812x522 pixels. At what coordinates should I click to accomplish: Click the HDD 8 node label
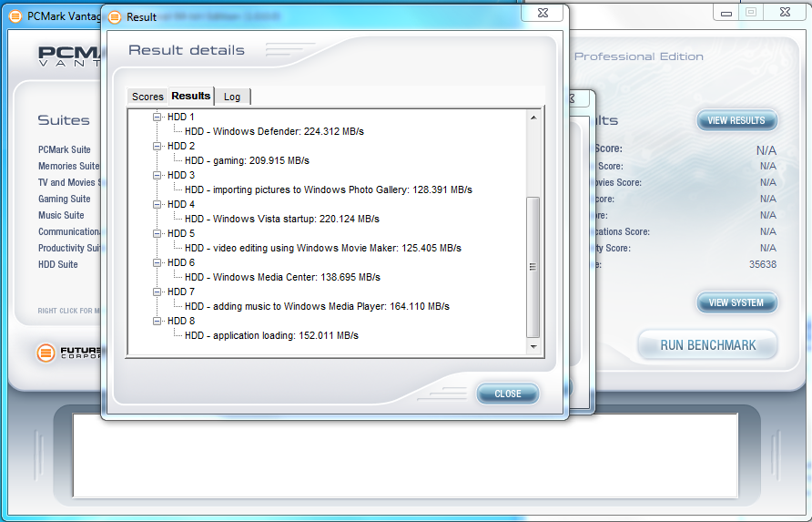(x=181, y=322)
